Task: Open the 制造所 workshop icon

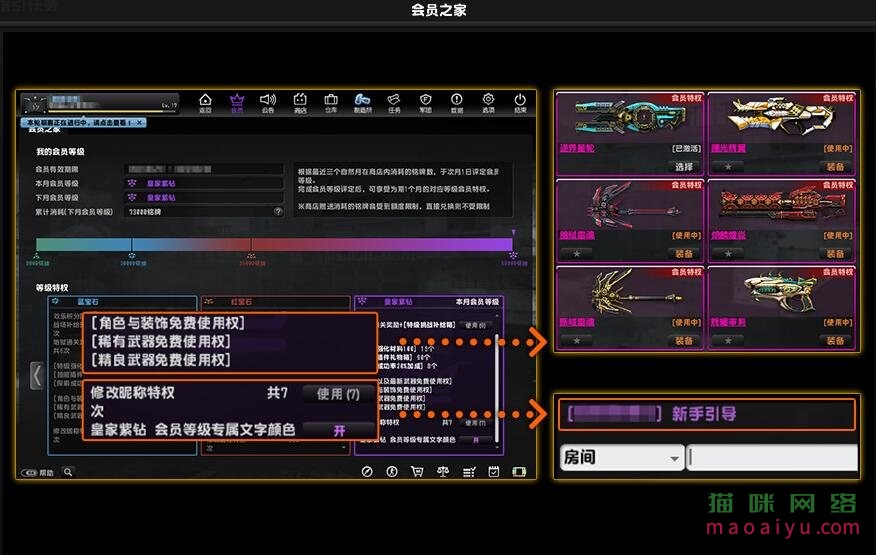Action: 363,103
